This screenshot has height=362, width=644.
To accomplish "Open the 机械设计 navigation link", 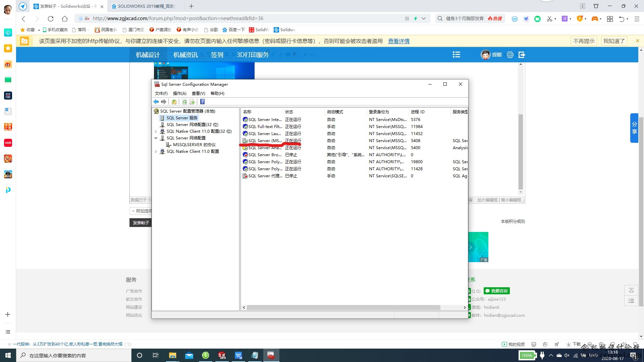I will click(x=148, y=55).
